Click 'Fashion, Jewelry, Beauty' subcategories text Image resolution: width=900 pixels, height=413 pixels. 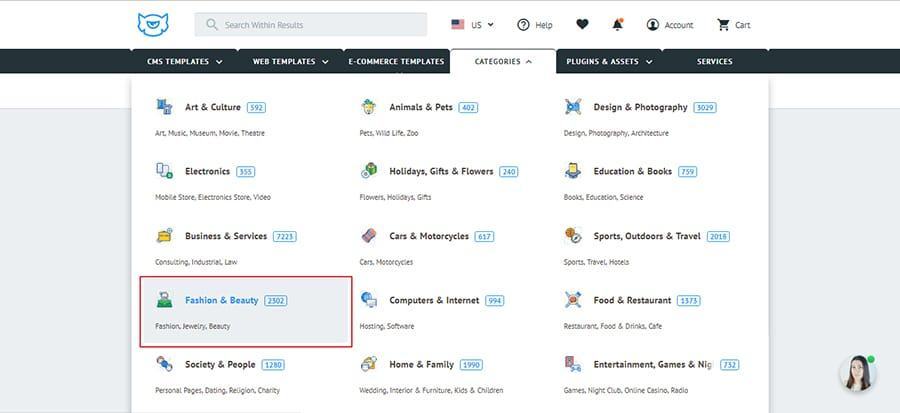click(x=192, y=326)
